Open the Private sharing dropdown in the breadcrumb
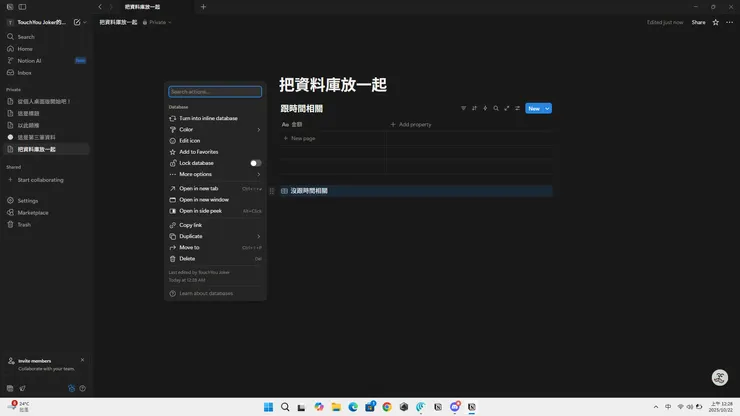The image size is (740, 416). pos(157,22)
